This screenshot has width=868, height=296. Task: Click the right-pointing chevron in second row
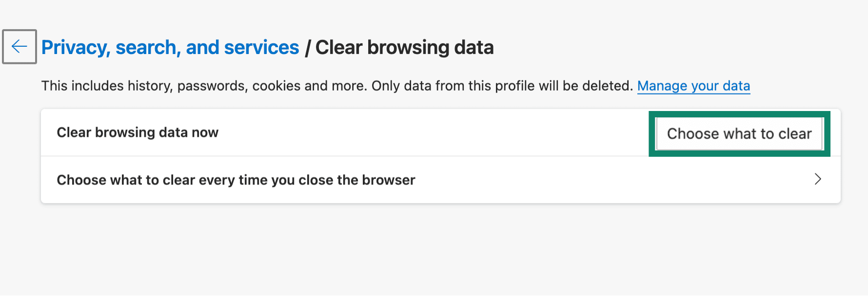tap(818, 179)
